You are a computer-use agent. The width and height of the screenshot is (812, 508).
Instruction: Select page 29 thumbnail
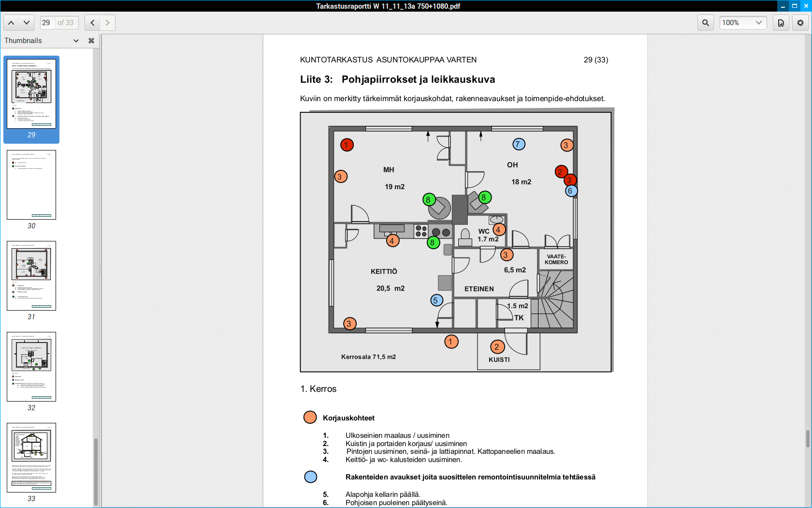[31, 94]
